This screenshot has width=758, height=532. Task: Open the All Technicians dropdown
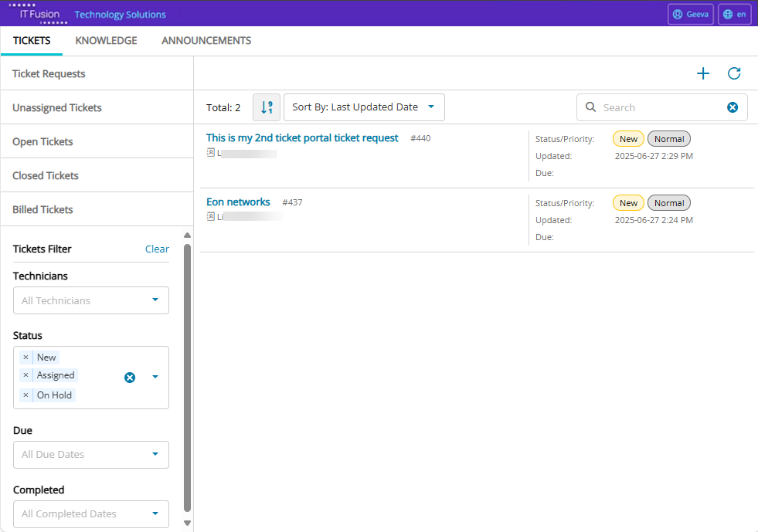coord(91,300)
